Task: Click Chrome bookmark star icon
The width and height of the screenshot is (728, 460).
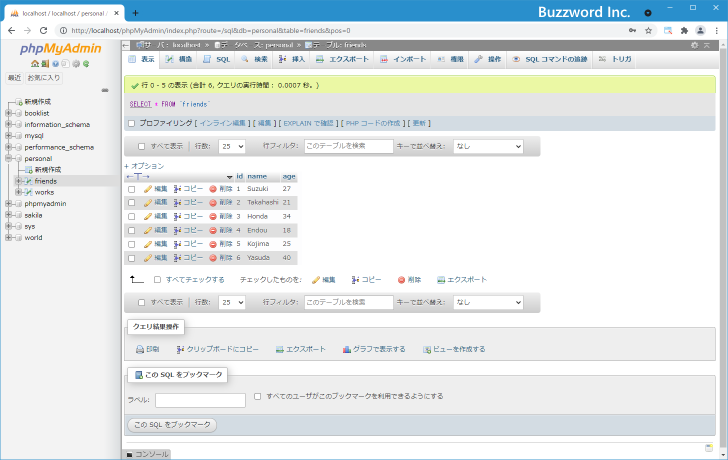Action: (649, 31)
